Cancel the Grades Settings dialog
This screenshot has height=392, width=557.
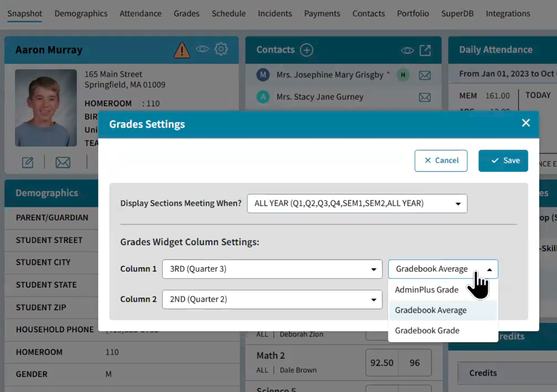point(441,160)
